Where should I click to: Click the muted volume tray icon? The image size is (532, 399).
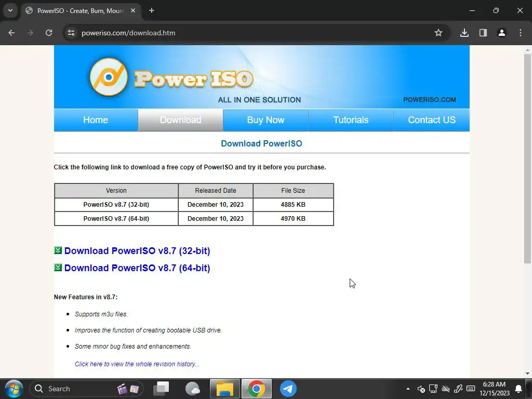click(x=421, y=389)
